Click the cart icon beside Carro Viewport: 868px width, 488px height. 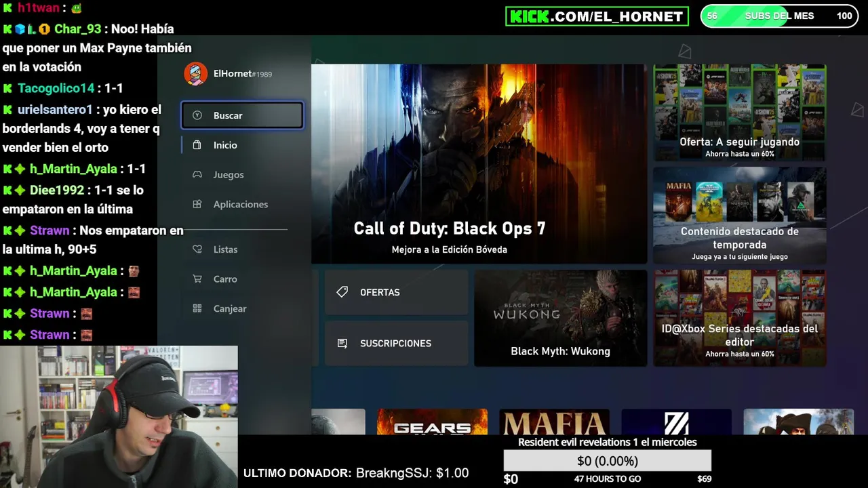point(197,279)
